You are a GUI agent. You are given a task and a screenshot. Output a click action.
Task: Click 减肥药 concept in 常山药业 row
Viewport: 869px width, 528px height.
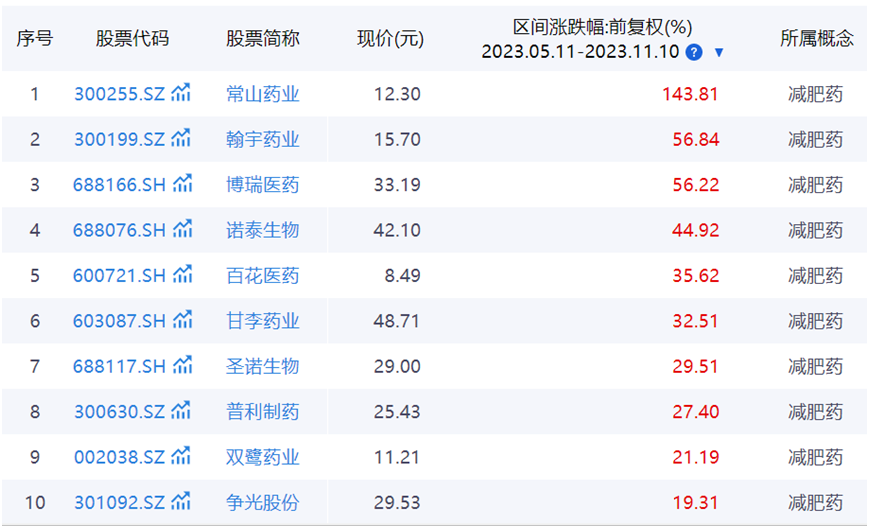coord(816,94)
